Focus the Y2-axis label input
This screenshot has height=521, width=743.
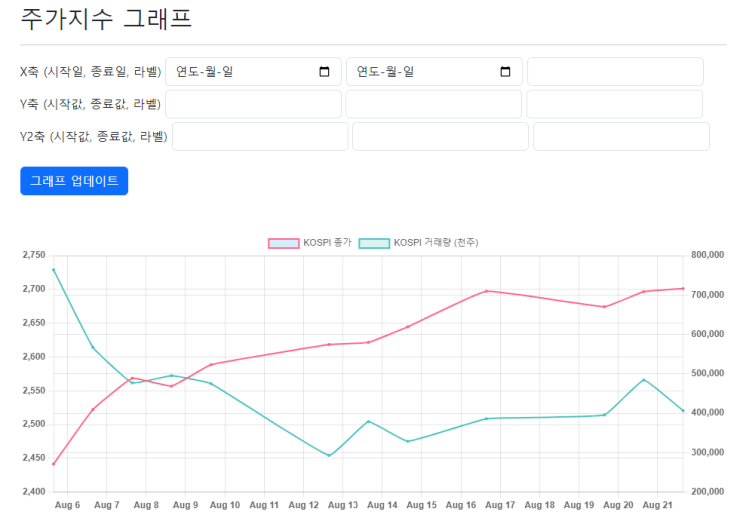point(621,137)
